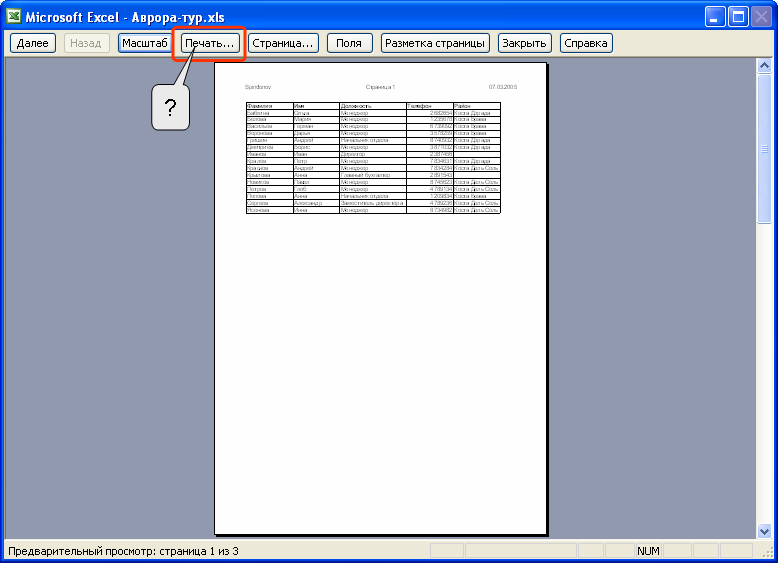Open page setup via Страница...

(283, 43)
